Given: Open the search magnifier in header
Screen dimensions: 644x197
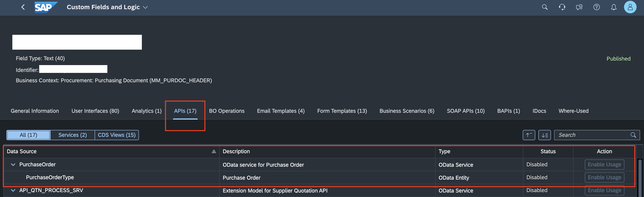Looking at the screenshot, I should [x=545, y=7].
